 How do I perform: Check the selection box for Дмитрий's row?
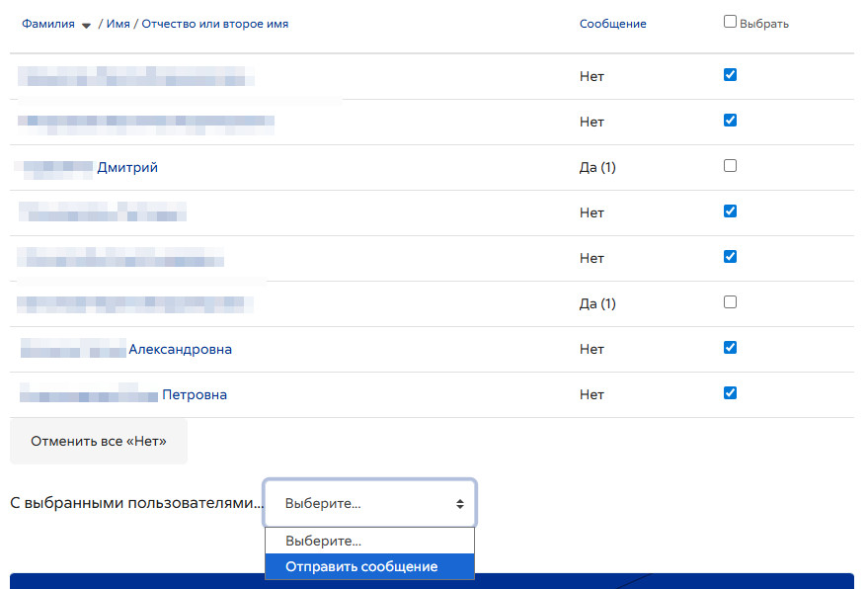pyautogui.click(x=730, y=166)
